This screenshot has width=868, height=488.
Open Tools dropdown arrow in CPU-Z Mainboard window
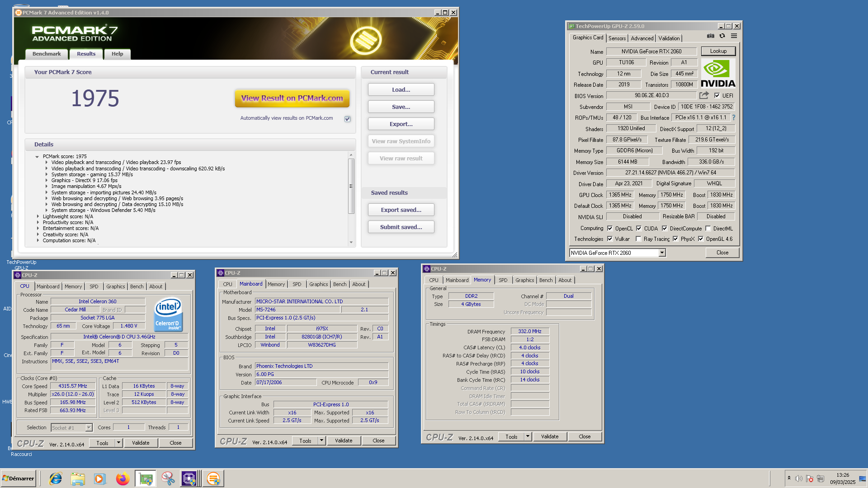[x=322, y=441]
